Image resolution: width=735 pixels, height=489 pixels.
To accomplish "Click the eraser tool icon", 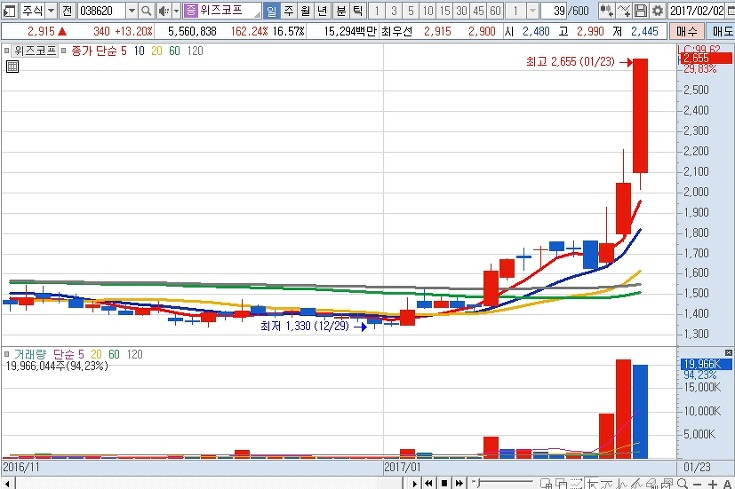I will coord(652,483).
